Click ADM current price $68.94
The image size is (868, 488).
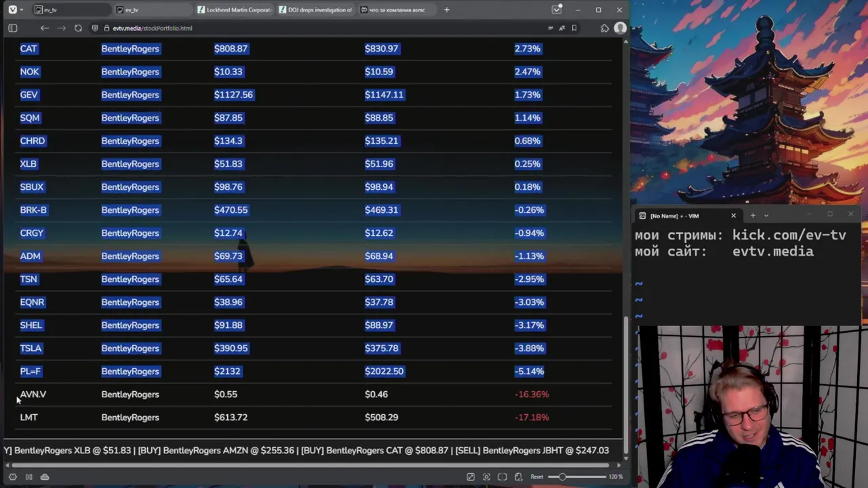[x=379, y=256]
